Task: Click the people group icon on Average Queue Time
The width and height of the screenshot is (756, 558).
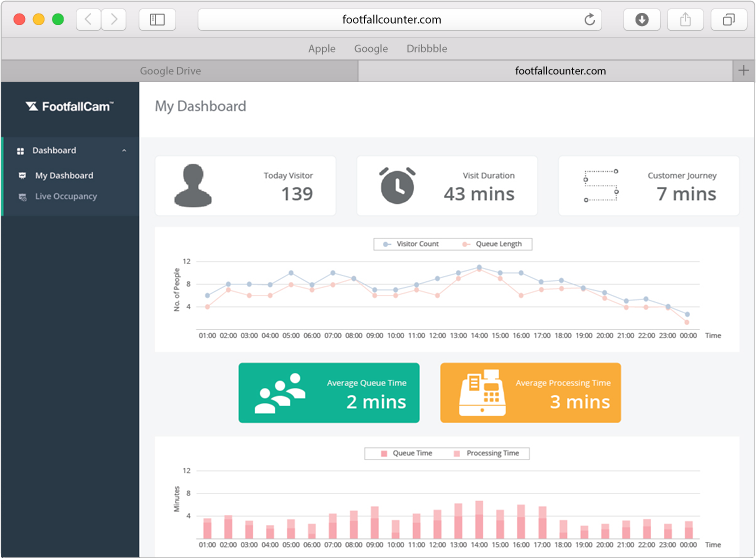Action: [x=279, y=393]
